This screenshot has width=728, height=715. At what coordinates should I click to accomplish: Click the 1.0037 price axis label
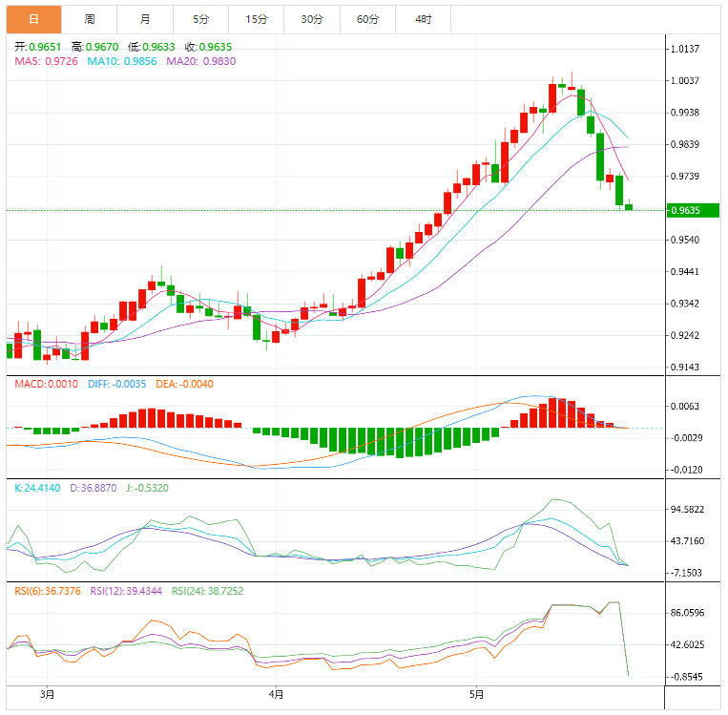pos(685,81)
